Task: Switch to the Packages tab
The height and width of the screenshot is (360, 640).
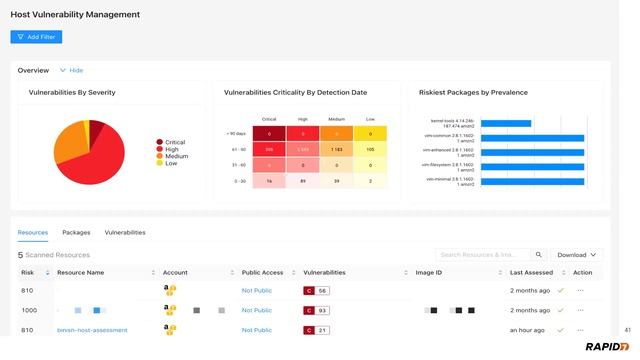Action: click(x=76, y=233)
